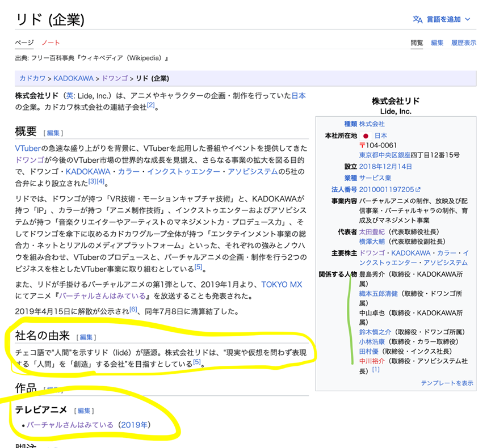The width and height of the screenshot is (491, 448).
Task: Click the 編集 link next to 概要 heading
Action: (53, 133)
